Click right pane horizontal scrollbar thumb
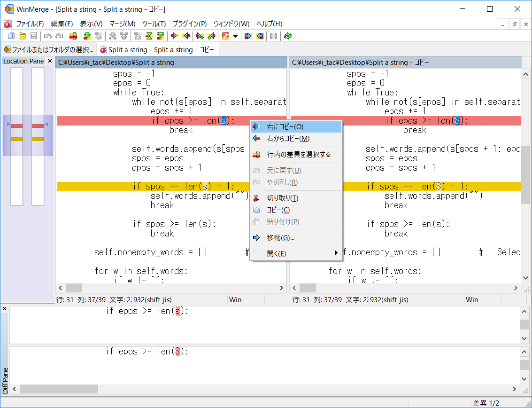Screen dimensions: 532x408 308,288
